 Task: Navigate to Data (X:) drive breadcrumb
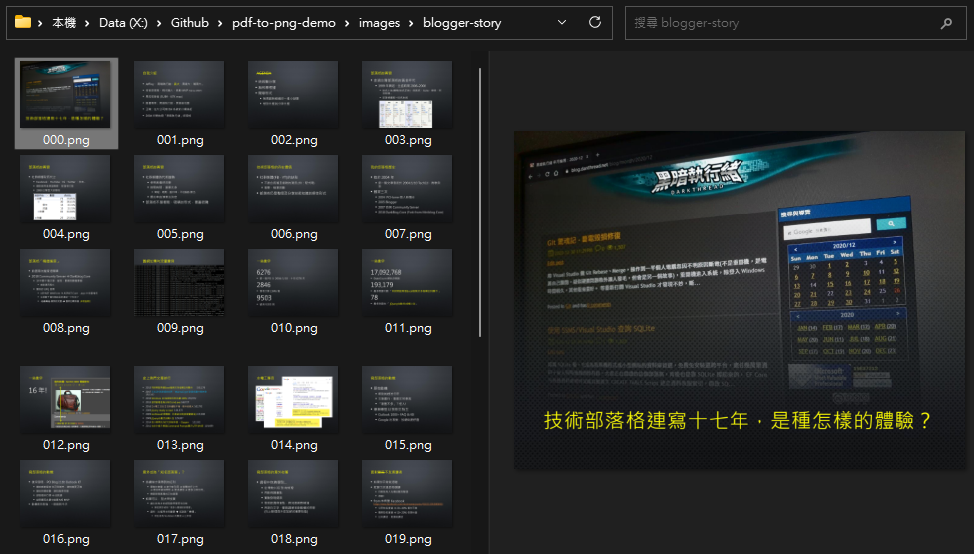coord(127,22)
